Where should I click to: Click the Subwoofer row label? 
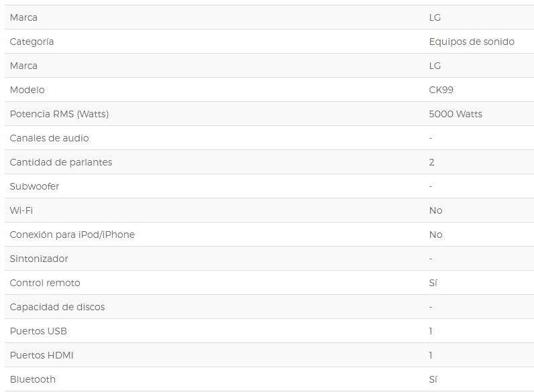click(x=34, y=186)
